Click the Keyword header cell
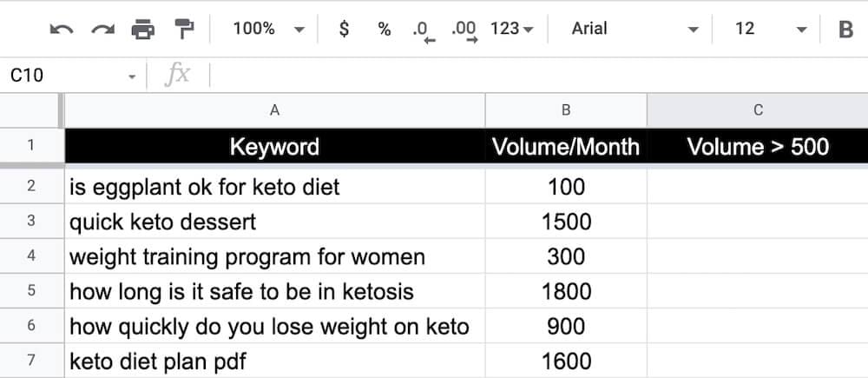 274,146
